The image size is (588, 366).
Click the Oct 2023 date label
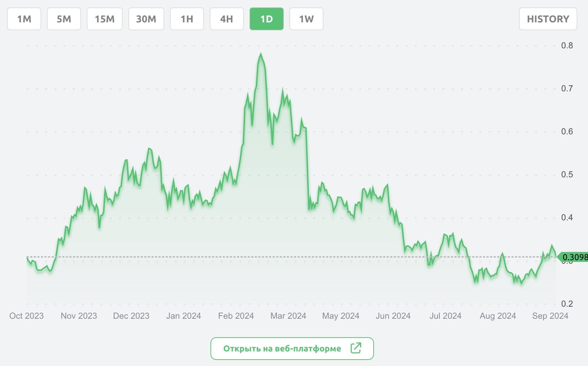pyautogui.click(x=27, y=316)
